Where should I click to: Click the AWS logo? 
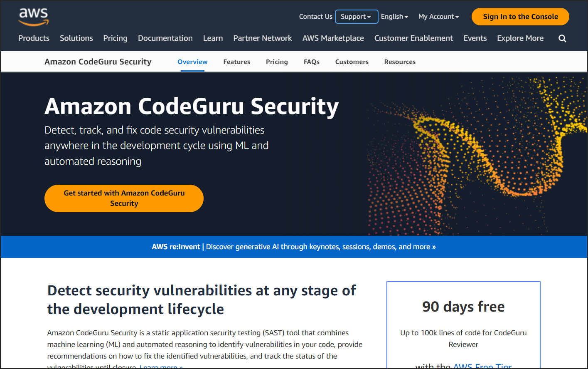pos(34,17)
